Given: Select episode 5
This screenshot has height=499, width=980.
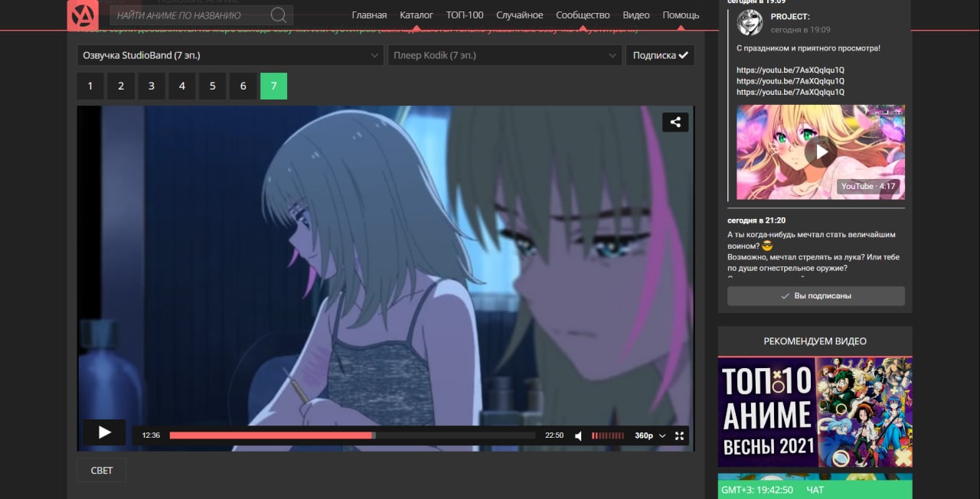Looking at the screenshot, I should [213, 86].
